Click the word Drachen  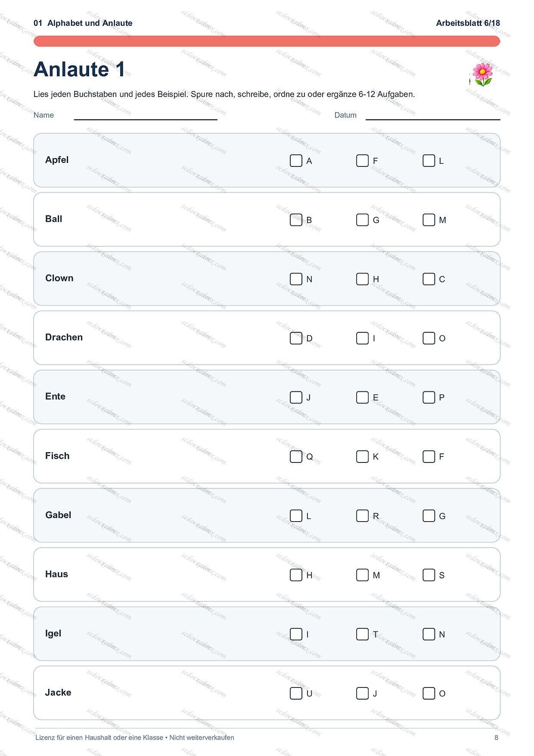point(64,337)
